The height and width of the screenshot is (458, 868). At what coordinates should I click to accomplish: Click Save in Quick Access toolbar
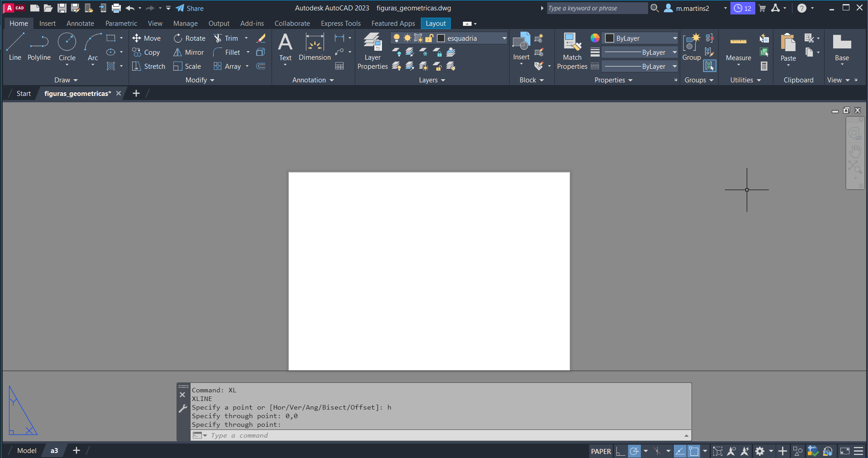(x=62, y=8)
